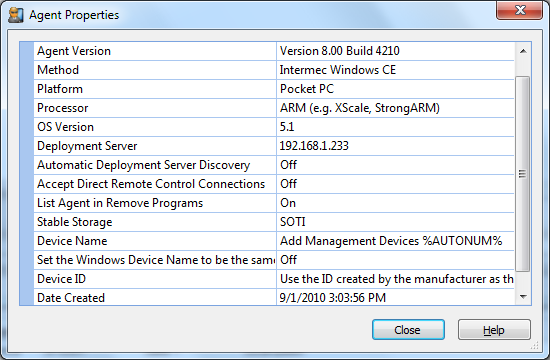Click the Deployment Server IP address field
Image resolution: width=550 pixels, height=360 pixels.
point(395,146)
